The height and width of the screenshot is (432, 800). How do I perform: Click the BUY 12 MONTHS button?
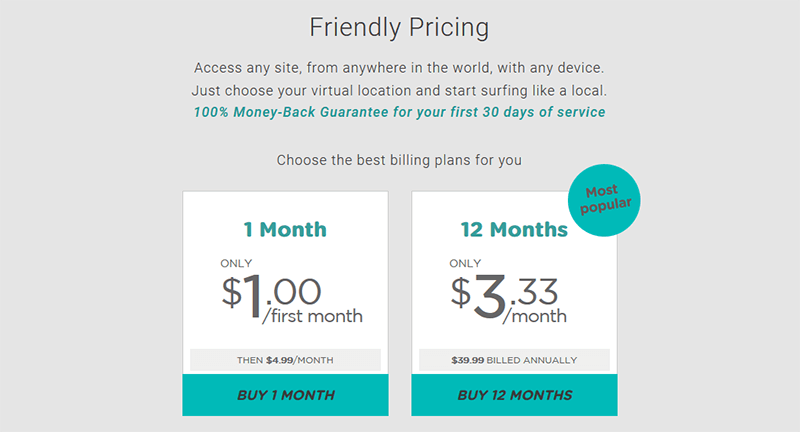(514, 395)
